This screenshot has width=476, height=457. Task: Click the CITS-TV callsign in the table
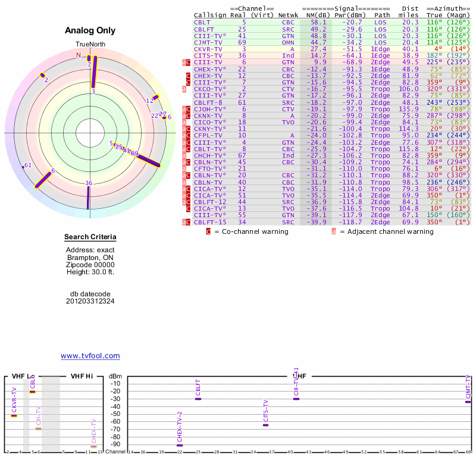tap(208, 55)
